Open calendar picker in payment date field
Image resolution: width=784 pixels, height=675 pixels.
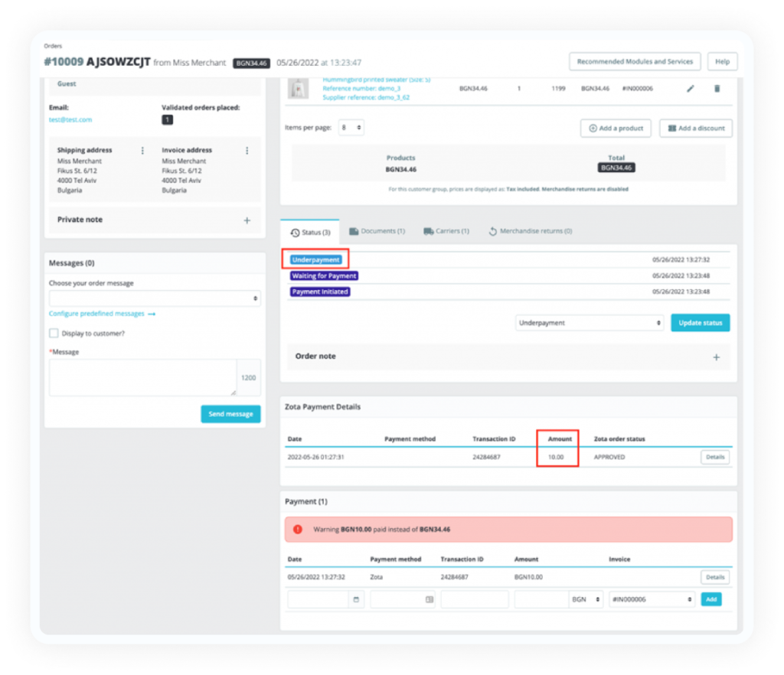pyautogui.click(x=356, y=599)
